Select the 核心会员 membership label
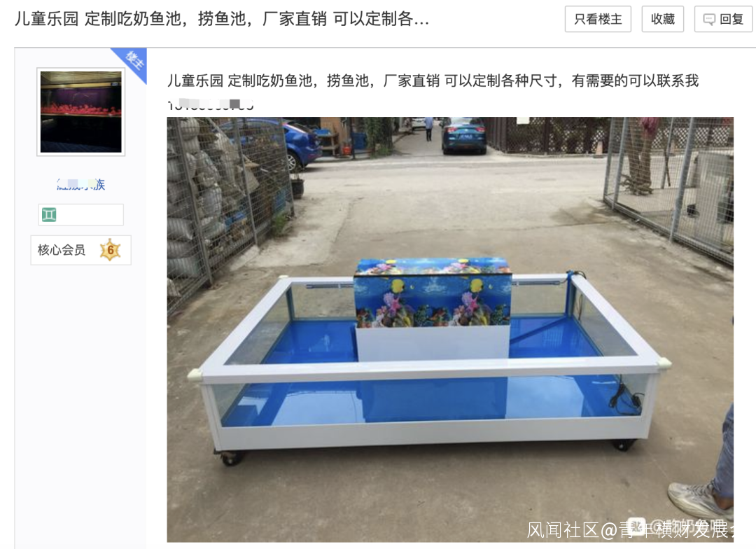Viewport: 756px width, 549px height. tap(61, 250)
